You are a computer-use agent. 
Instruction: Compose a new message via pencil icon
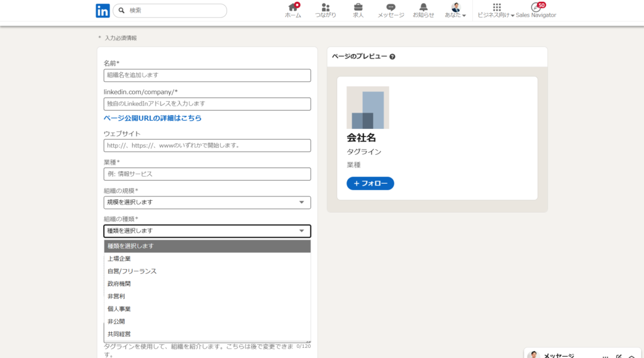coord(619,356)
